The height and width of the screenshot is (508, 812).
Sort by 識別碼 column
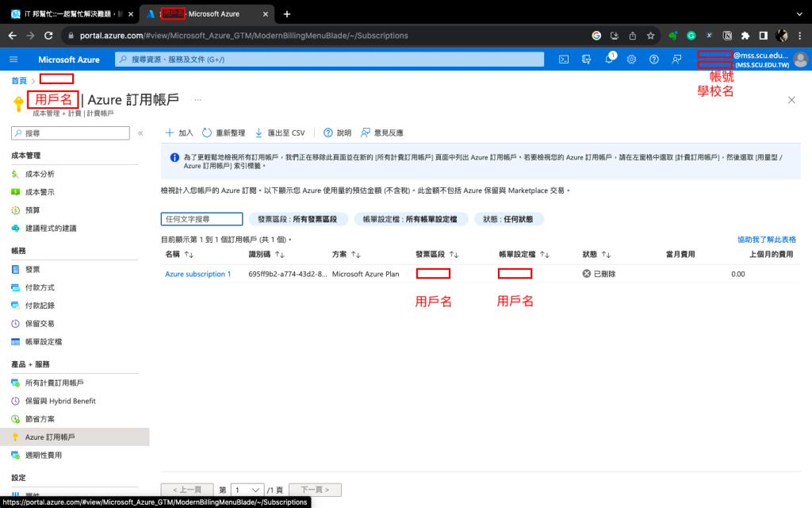266,255
